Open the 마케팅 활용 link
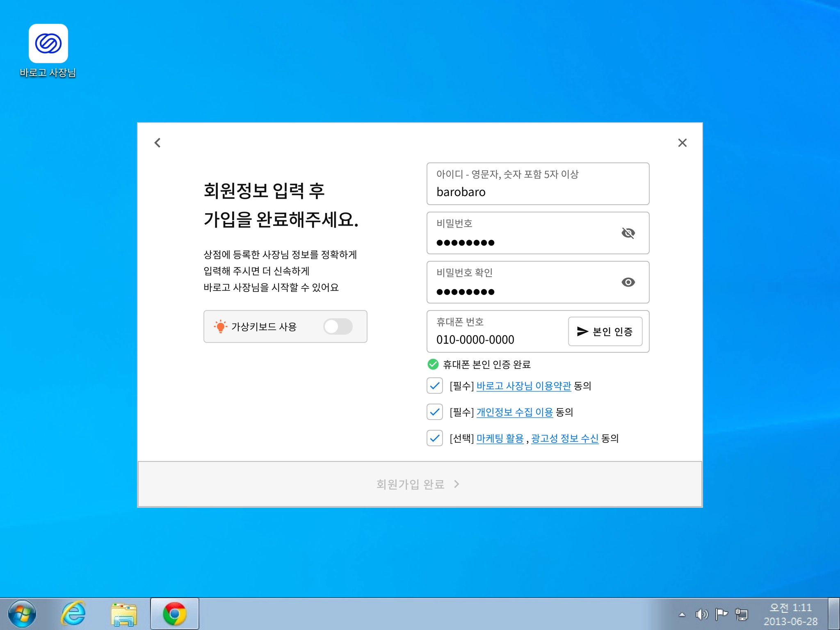Viewport: 840px width, 630px height. click(500, 438)
